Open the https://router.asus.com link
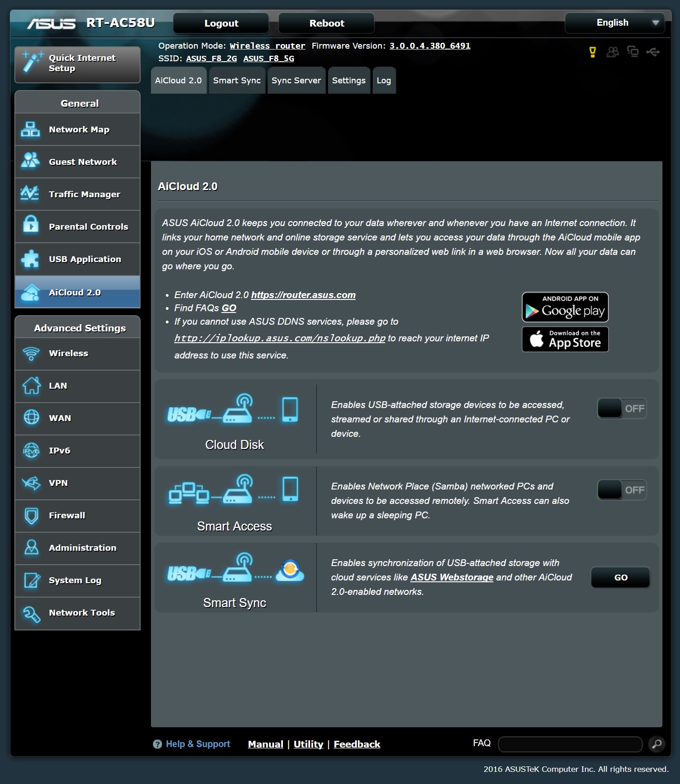This screenshot has width=680, height=784. pos(303,295)
